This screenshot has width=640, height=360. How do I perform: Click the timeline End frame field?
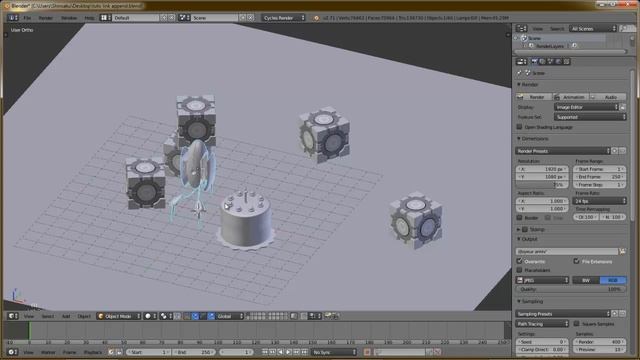click(x=194, y=352)
